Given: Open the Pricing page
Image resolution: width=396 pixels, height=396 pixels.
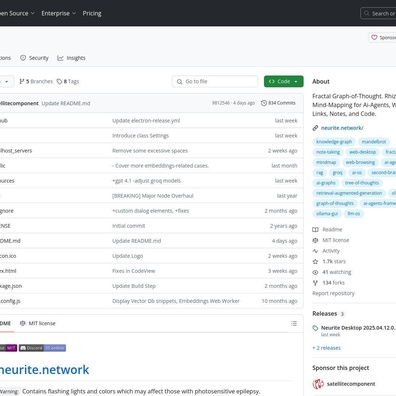Looking at the screenshot, I should click(x=92, y=13).
